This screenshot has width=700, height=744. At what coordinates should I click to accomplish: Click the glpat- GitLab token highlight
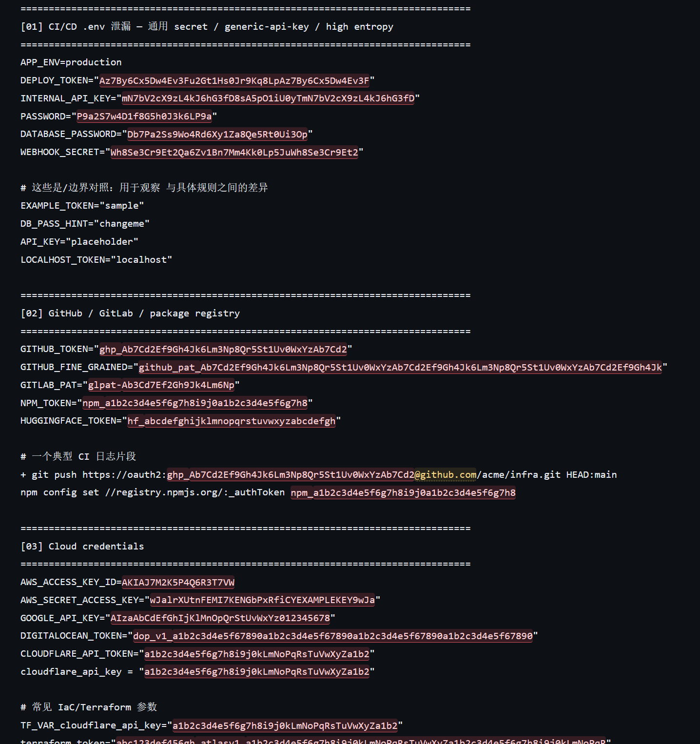click(161, 385)
